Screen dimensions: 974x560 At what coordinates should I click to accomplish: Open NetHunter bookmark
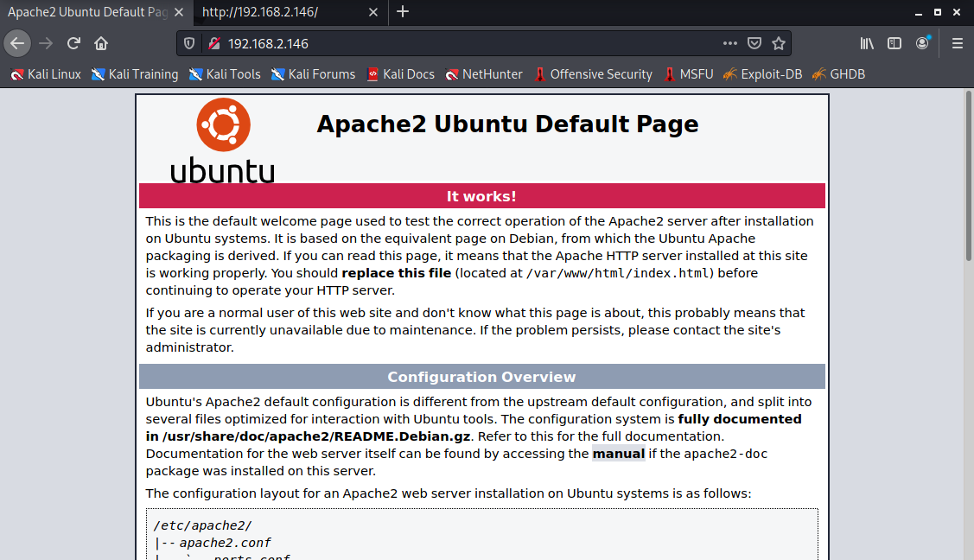[x=484, y=74]
